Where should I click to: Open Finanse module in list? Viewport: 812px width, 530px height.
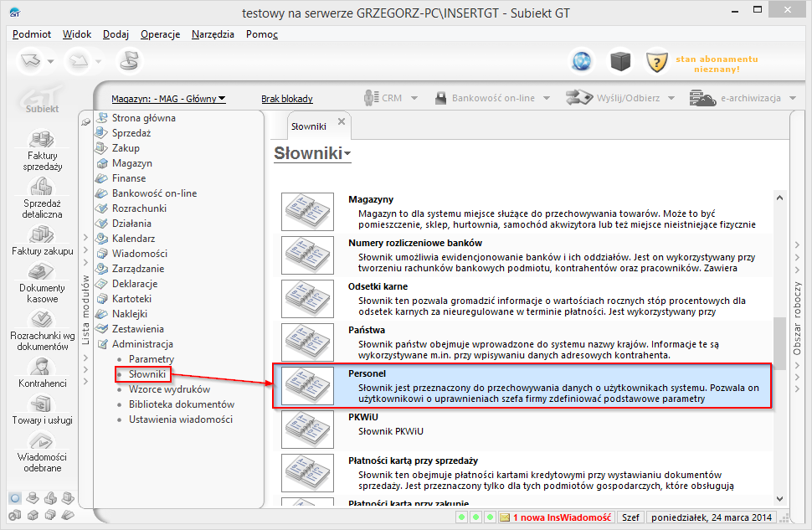point(128,178)
